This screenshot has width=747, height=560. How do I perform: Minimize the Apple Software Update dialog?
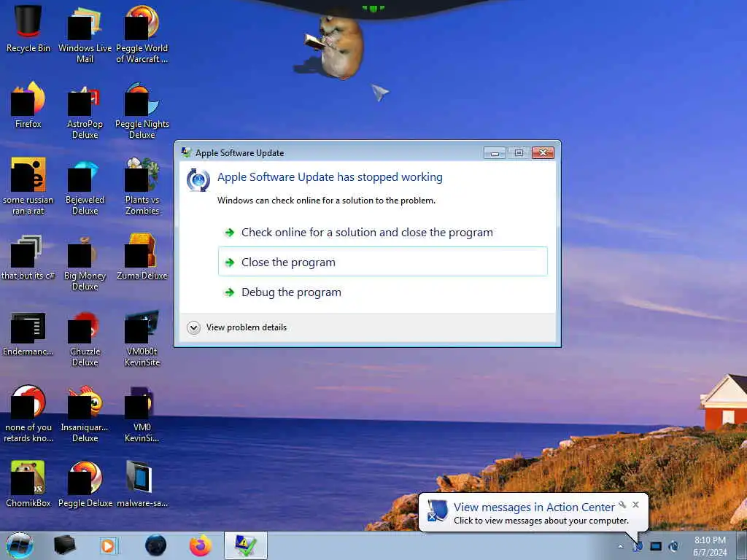(x=495, y=152)
